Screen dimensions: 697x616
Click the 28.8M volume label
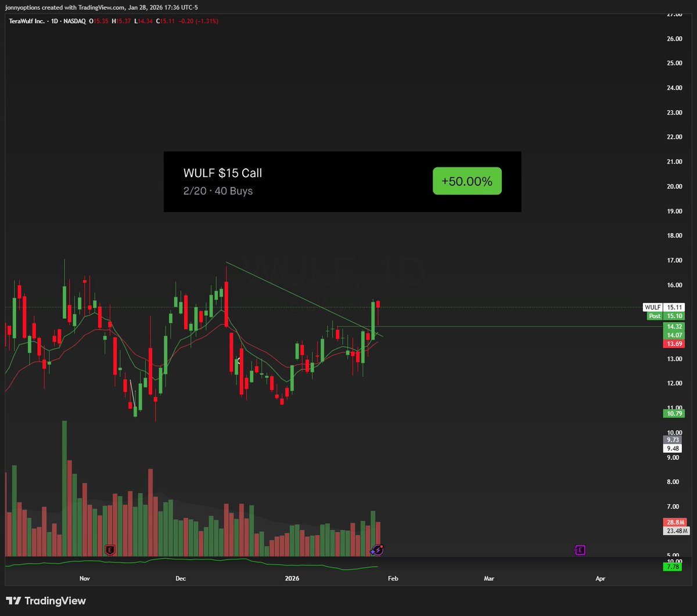(676, 522)
